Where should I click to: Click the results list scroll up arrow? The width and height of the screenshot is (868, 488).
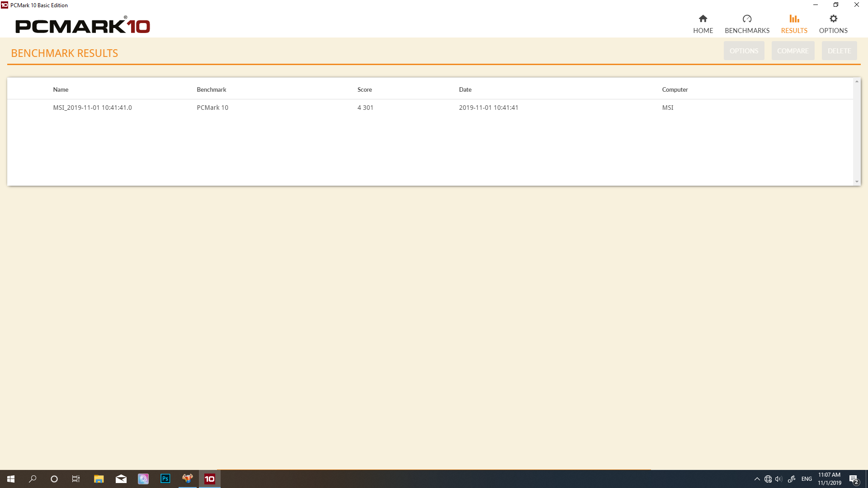[x=857, y=81]
